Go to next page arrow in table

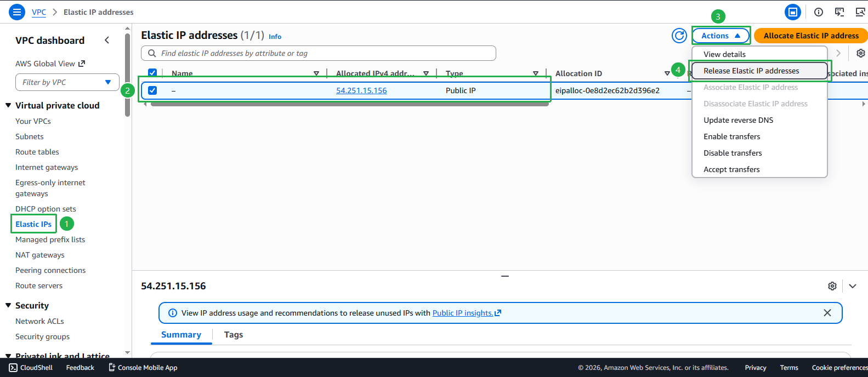coord(838,53)
